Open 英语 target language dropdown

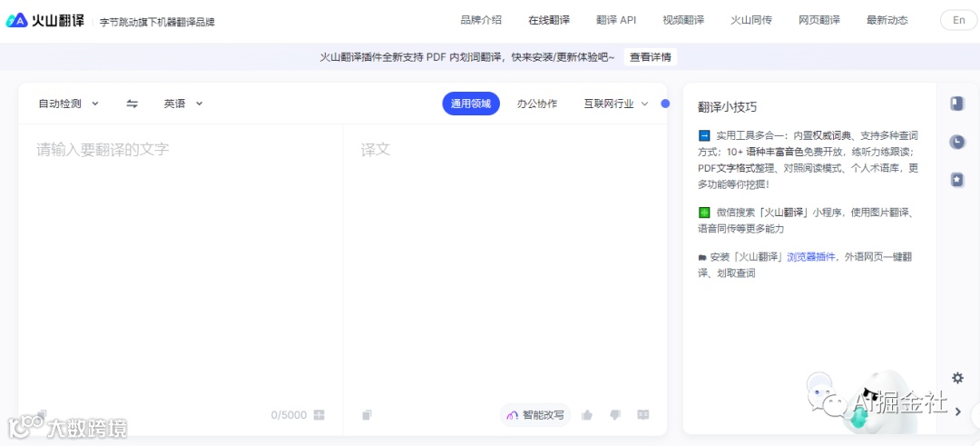point(183,104)
